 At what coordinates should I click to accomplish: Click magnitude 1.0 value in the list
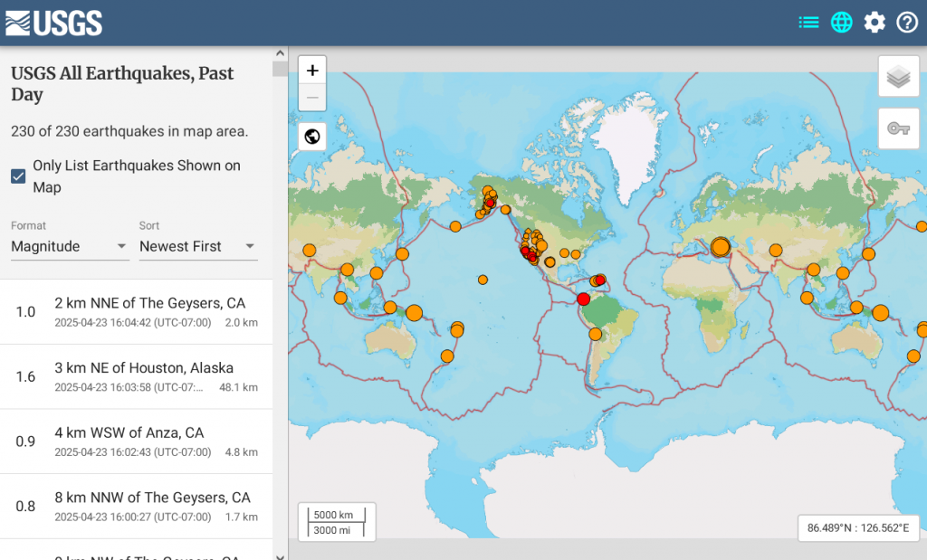25,312
